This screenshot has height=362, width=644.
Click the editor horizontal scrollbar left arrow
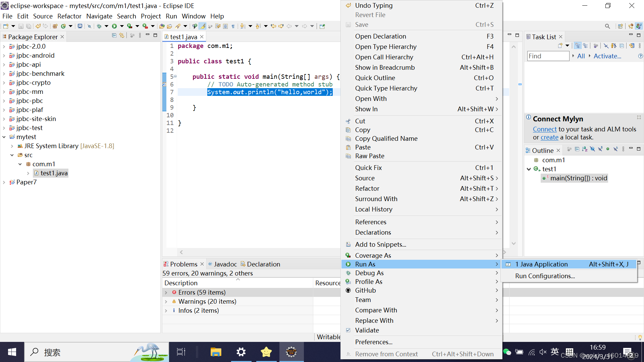[181, 252]
